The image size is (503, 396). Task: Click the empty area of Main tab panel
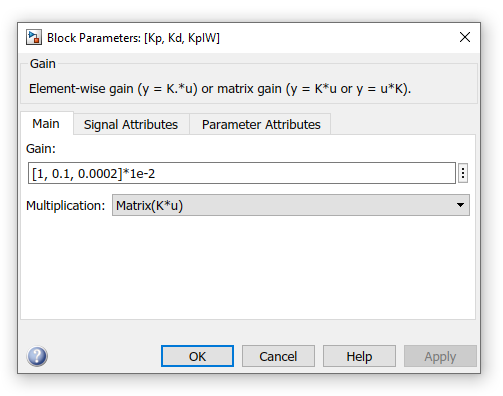[248, 268]
